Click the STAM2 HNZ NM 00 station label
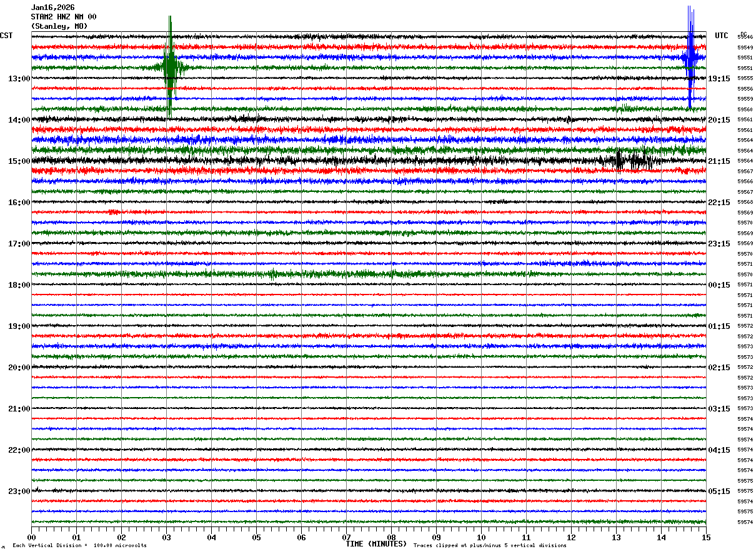 coord(64,17)
